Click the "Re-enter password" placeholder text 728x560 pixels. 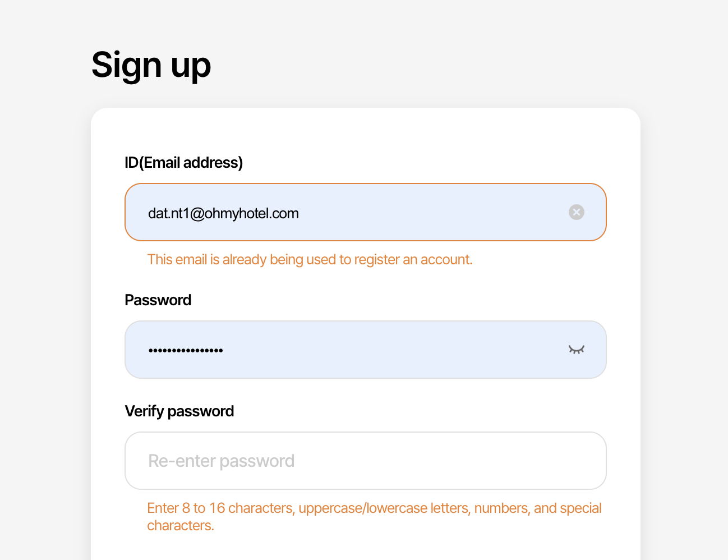(x=221, y=461)
